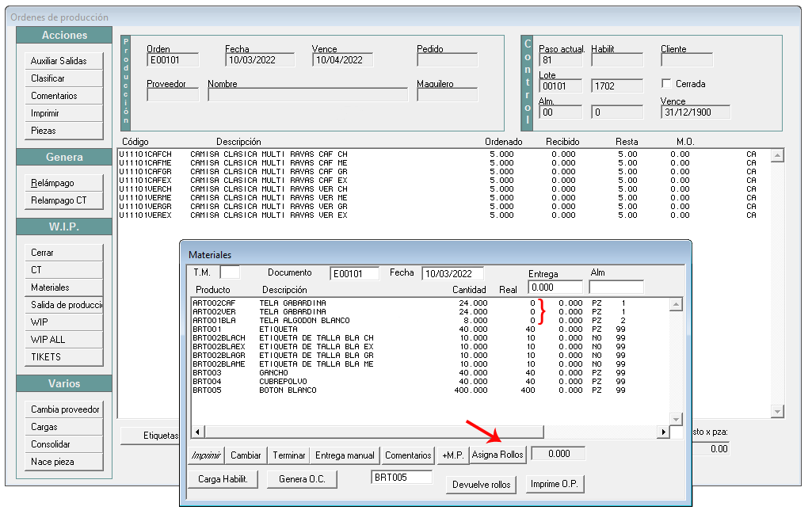
Task: Click the Cargas button
Action: tap(63, 427)
